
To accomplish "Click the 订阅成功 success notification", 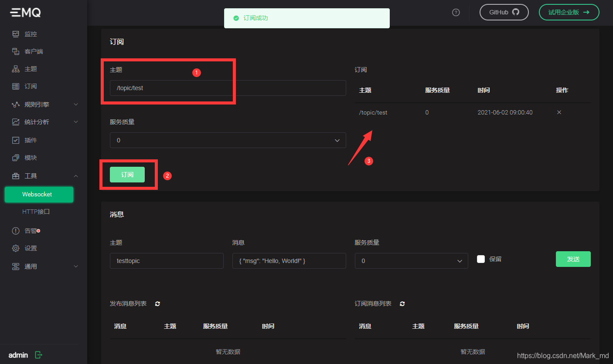I will point(307,18).
